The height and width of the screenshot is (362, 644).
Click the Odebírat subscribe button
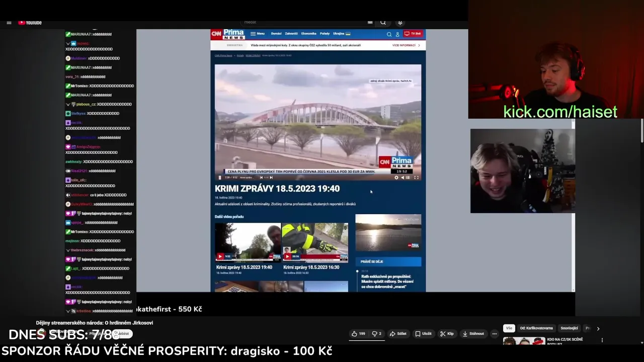click(123, 334)
